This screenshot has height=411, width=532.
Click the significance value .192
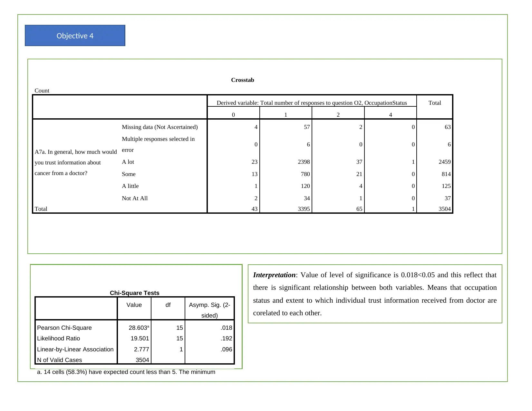click(226, 338)
